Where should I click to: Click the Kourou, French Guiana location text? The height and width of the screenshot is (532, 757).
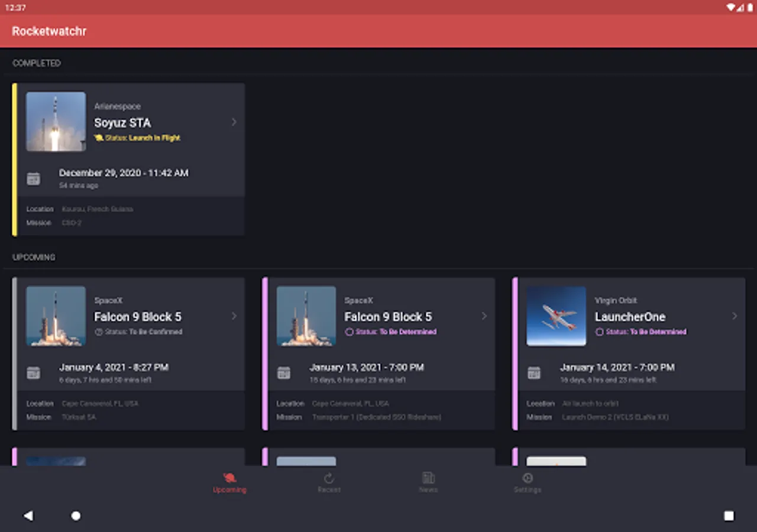click(97, 209)
